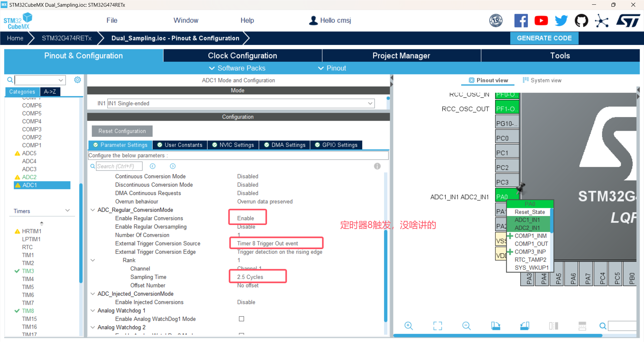Open the User Constants tab

(180, 145)
